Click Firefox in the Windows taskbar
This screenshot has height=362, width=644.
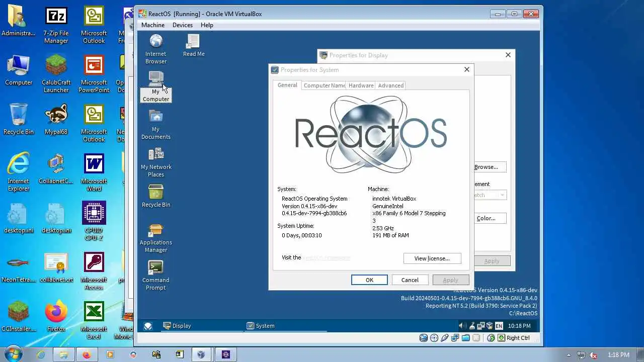click(87, 354)
